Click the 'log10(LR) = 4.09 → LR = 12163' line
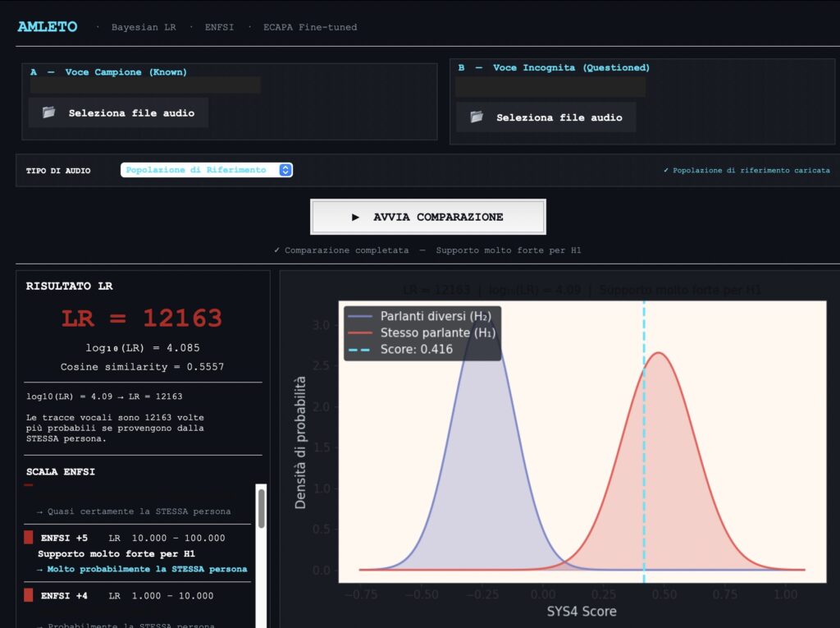The image size is (840, 628). 104,397
